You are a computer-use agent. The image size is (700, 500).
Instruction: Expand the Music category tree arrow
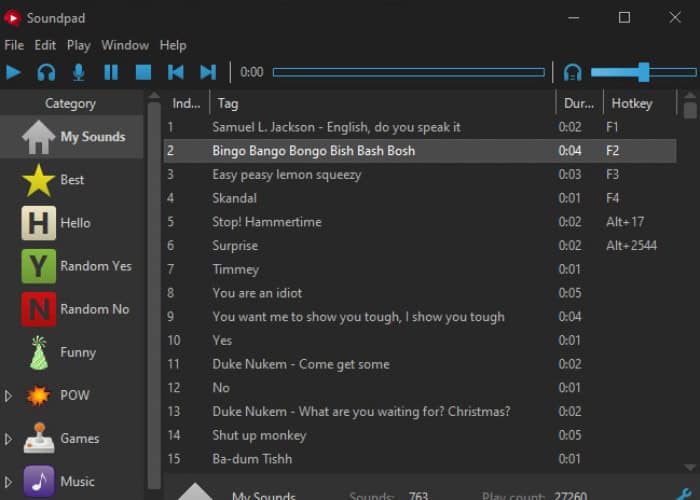tap(8, 482)
